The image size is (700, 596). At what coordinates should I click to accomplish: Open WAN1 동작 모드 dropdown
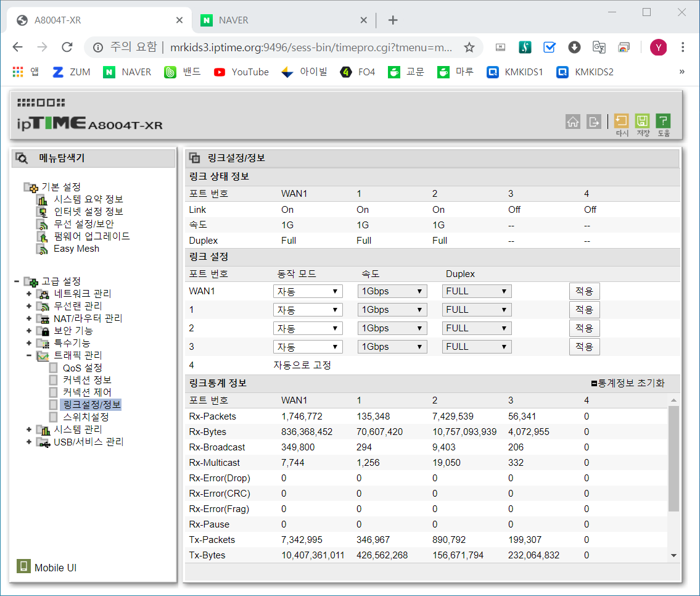click(x=308, y=292)
